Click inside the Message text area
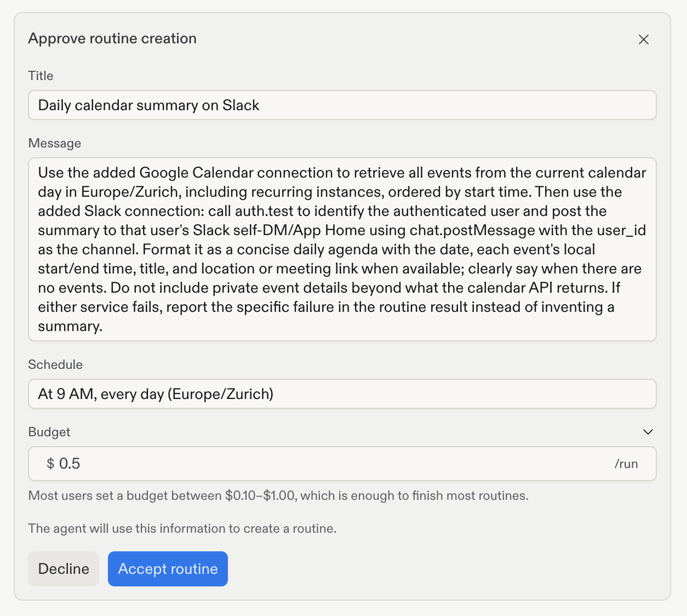The width and height of the screenshot is (687, 616). pyautogui.click(x=342, y=249)
